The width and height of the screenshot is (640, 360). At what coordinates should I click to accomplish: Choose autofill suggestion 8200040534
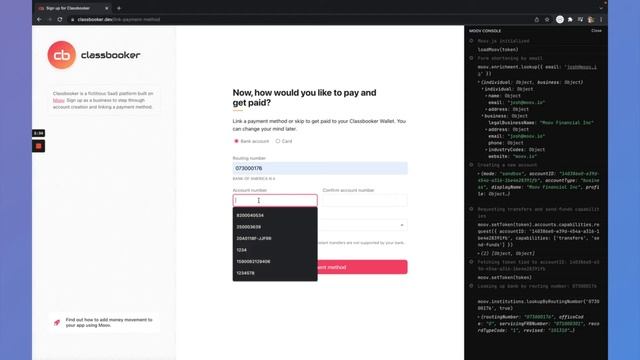(x=275, y=215)
